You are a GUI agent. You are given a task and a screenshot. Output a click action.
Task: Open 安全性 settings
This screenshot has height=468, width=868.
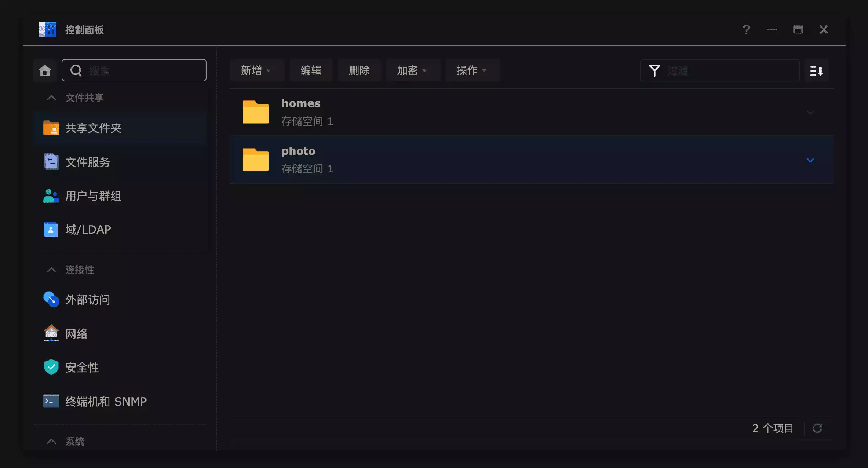82,368
